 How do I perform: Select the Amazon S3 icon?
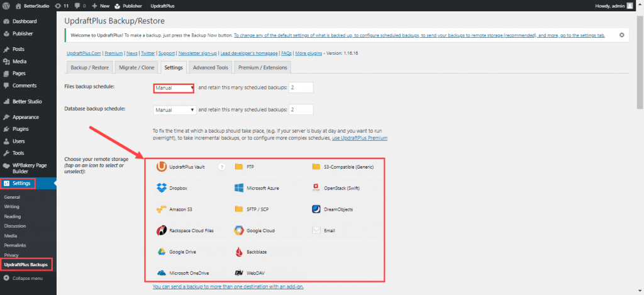pos(162,209)
